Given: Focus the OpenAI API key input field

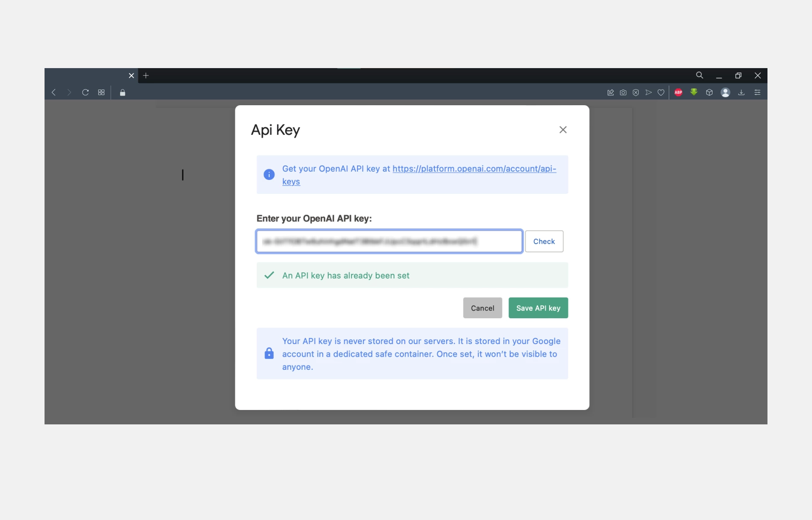Looking at the screenshot, I should [x=389, y=241].
